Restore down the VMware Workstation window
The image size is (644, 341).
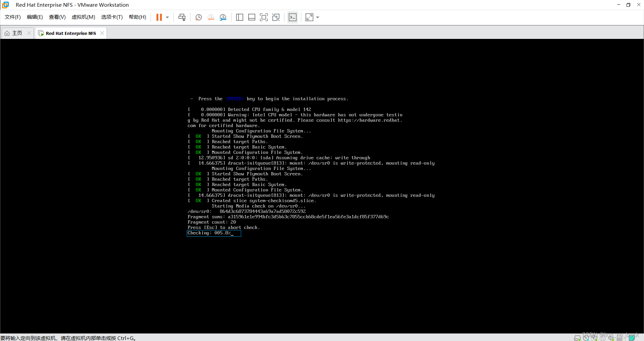click(x=629, y=5)
